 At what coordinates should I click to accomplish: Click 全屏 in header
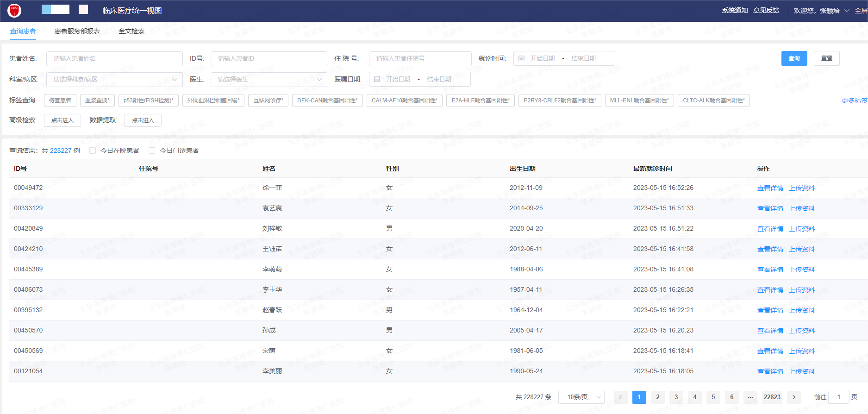point(861,11)
